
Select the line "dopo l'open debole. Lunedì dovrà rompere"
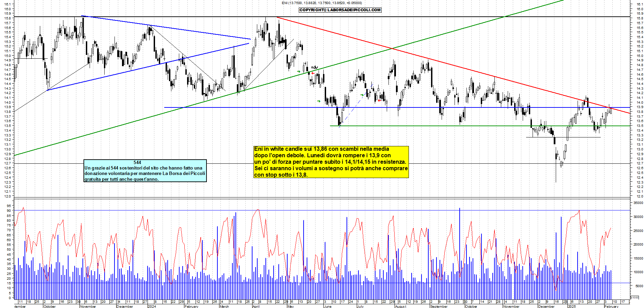(322, 155)
